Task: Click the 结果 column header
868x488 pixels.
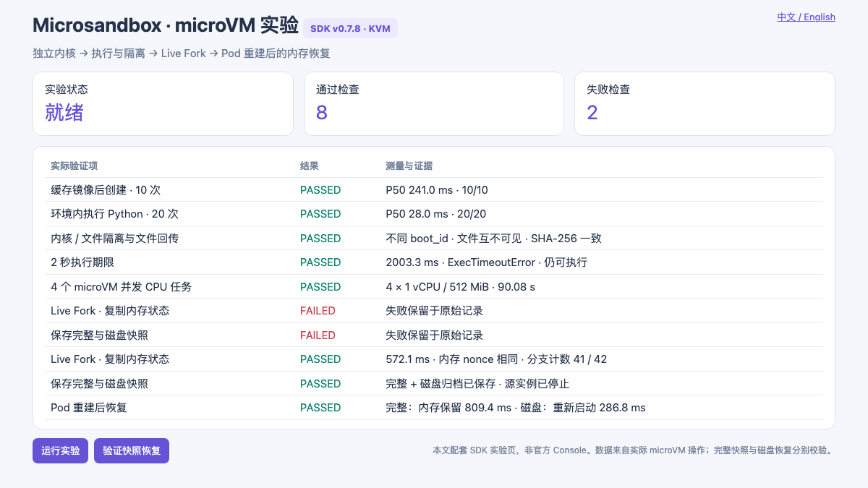Action: 310,166
